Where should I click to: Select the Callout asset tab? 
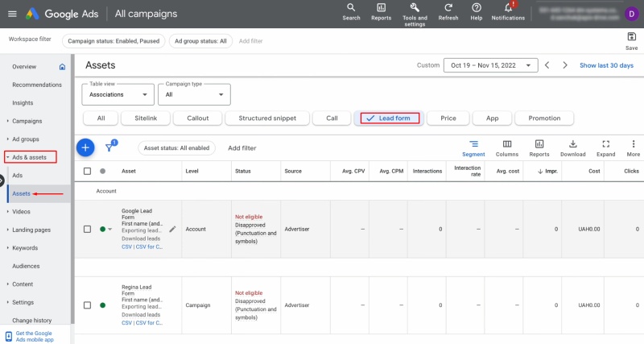[x=198, y=118]
